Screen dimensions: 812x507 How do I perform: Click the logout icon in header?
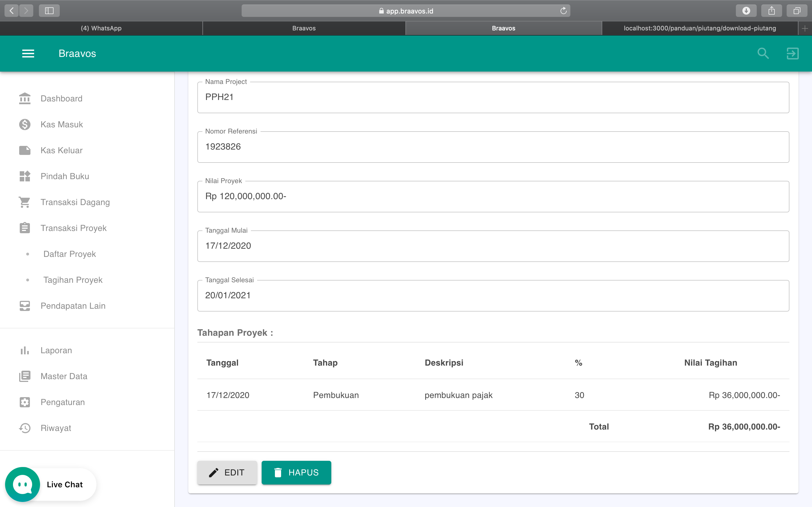coord(792,54)
